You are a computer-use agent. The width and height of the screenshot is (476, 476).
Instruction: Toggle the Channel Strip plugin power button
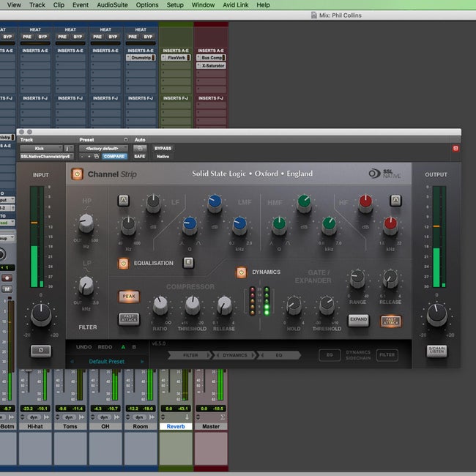click(77, 174)
